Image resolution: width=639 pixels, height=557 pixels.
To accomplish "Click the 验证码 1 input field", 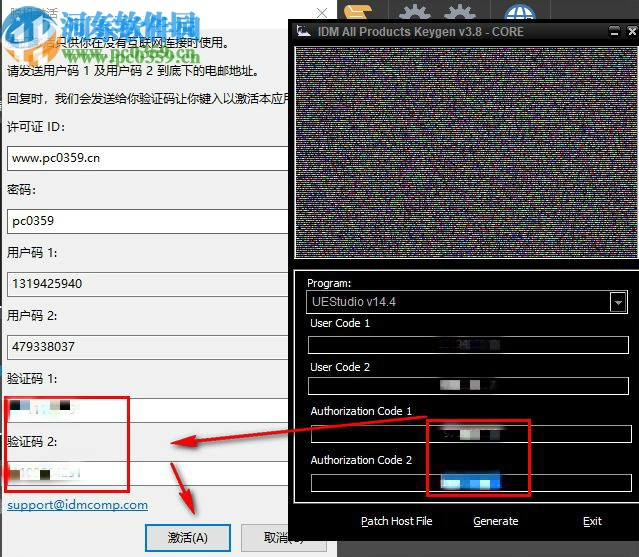I will pyautogui.click(x=148, y=410).
